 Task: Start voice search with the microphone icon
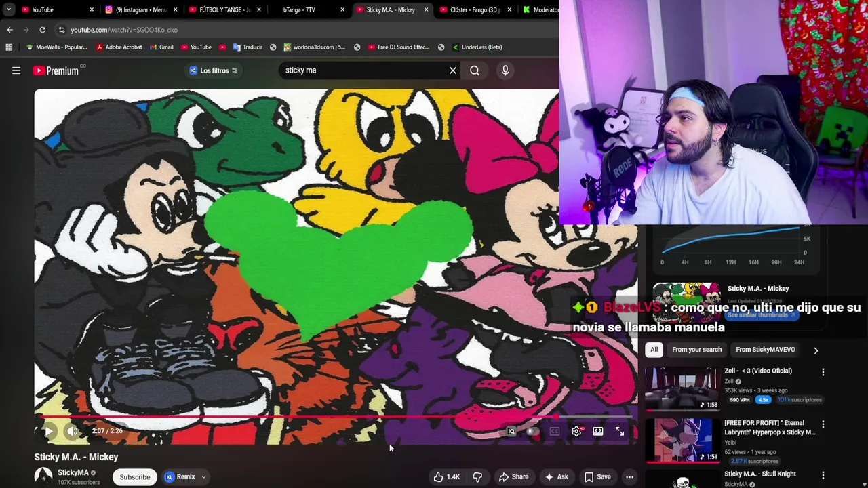pos(505,70)
